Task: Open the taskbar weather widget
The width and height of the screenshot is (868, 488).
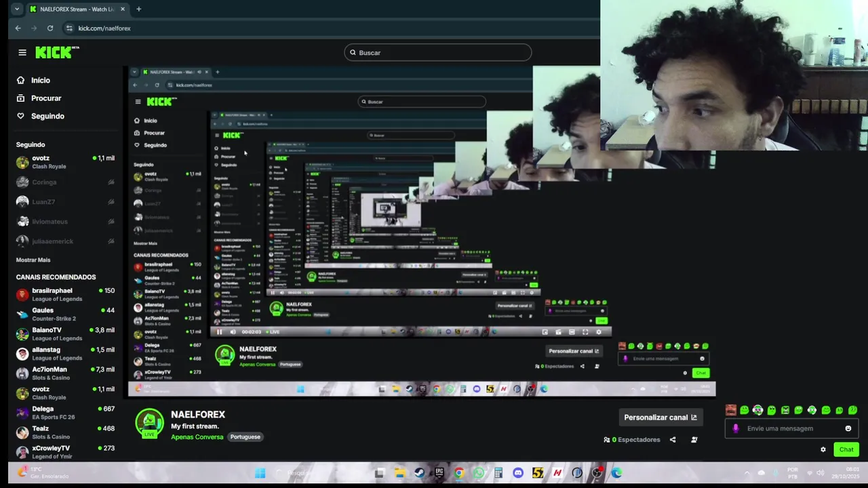Action: [x=42, y=472]
